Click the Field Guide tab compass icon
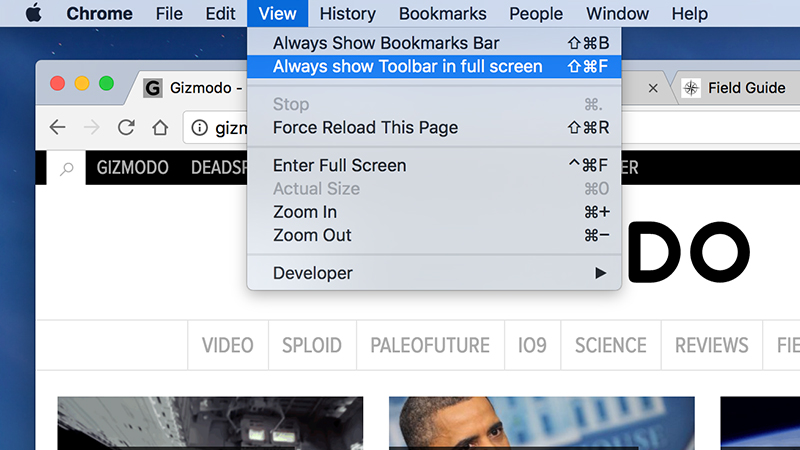The width and height of the screenshot is (800, 450). click(691, 88)
